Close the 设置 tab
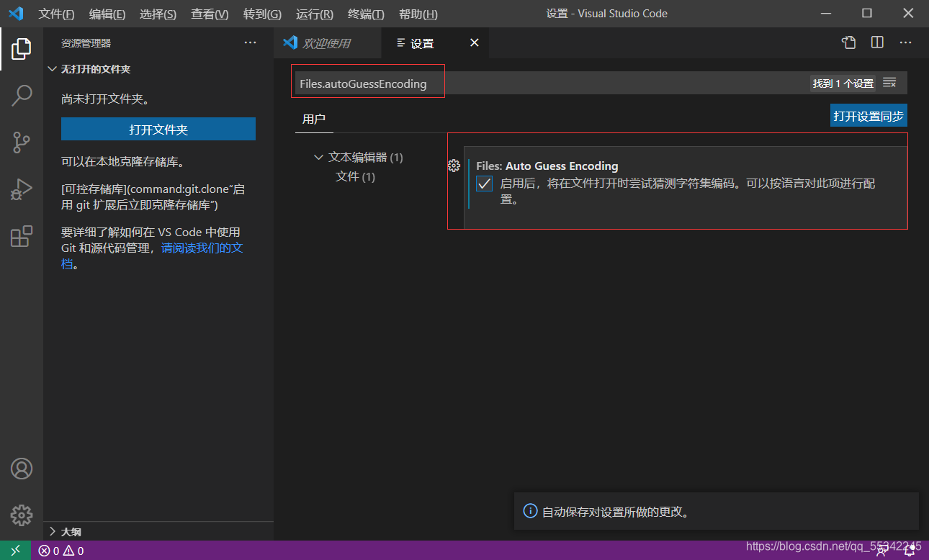 475,43
